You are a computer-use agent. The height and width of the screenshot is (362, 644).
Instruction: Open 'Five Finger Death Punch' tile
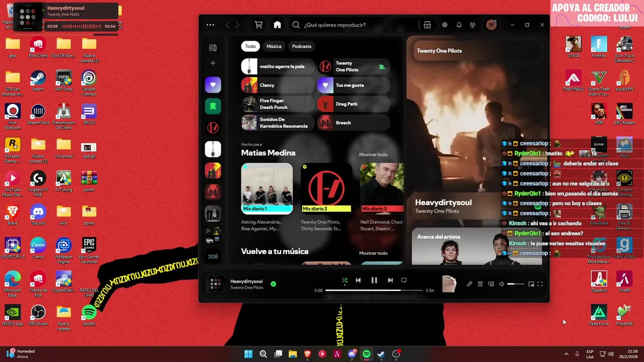[278, 104]
